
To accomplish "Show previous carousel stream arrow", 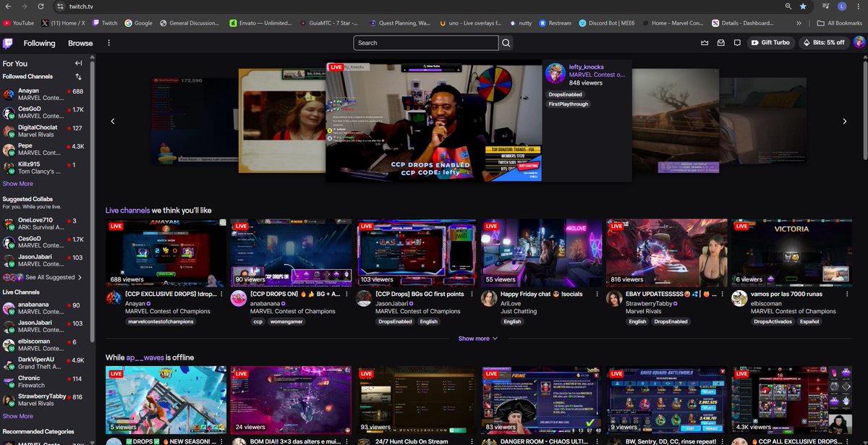I will pyautogui.click(x=113, y=121).
